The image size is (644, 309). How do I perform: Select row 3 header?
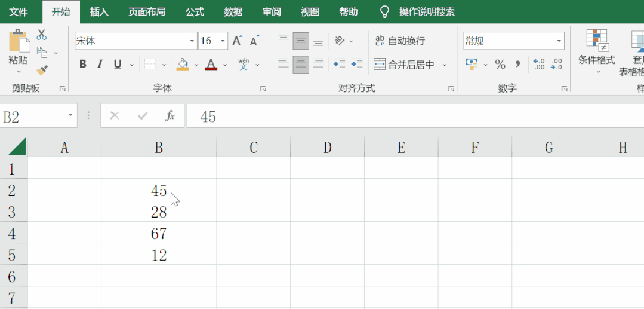click(x=14, y=210)
